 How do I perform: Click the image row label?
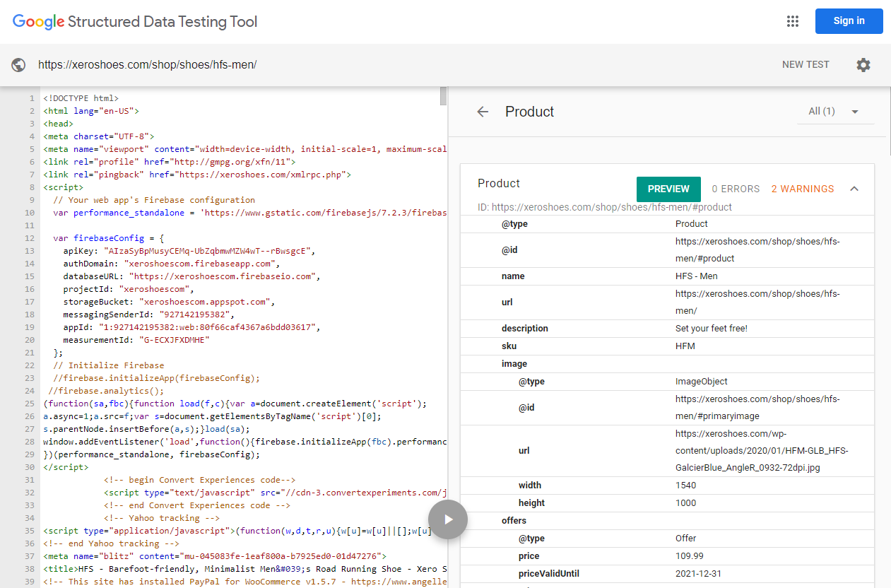[x=514, y=364]
